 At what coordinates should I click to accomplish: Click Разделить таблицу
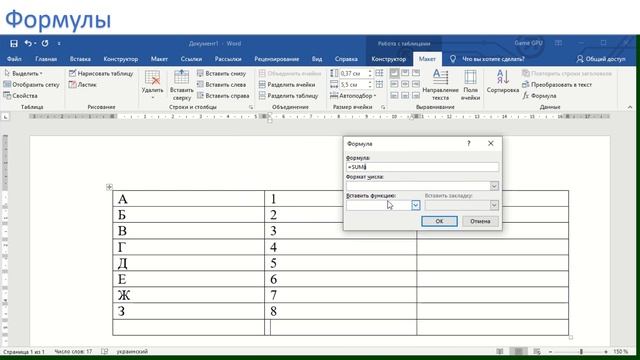pyautogui.click(x=288, y=96)
